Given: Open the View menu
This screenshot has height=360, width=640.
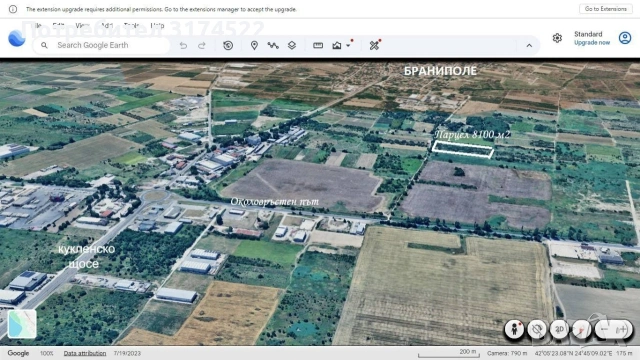Looking at the screenshot, I should point(82,25).
